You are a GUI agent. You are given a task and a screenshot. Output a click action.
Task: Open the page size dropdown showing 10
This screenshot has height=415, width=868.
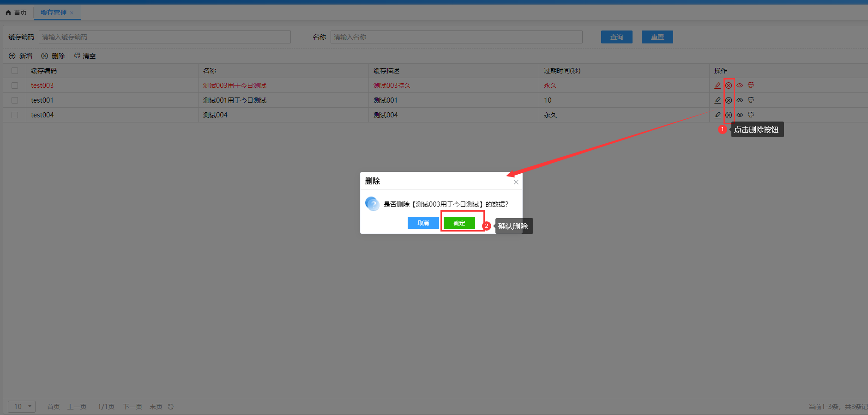click(22, 407)
